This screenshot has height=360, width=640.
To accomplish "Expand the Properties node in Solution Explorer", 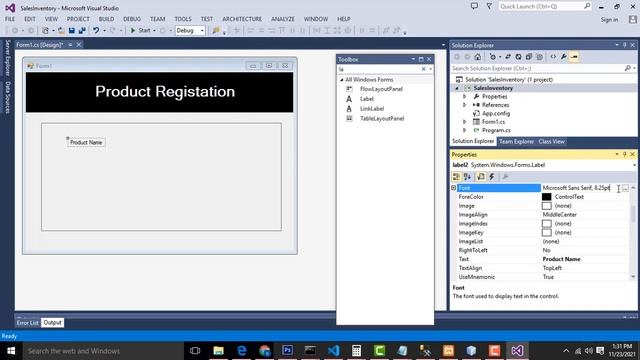I will (464, 97).
